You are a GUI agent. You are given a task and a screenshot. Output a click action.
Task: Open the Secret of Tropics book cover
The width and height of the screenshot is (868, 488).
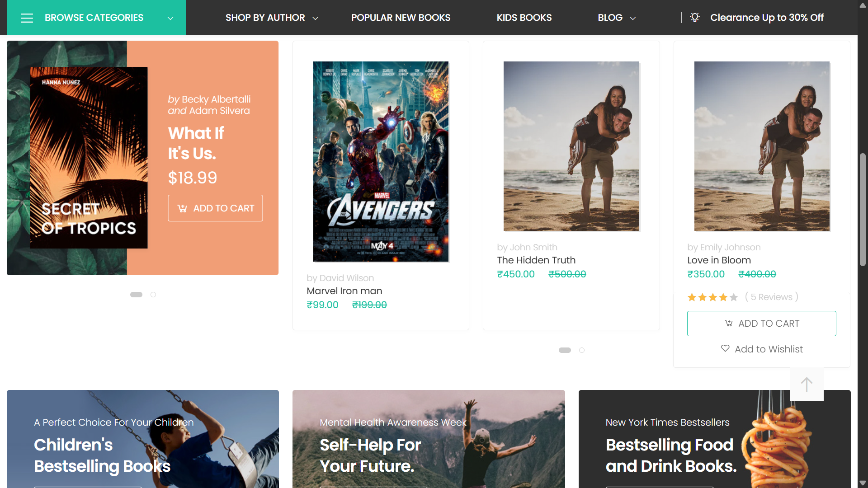89,158
